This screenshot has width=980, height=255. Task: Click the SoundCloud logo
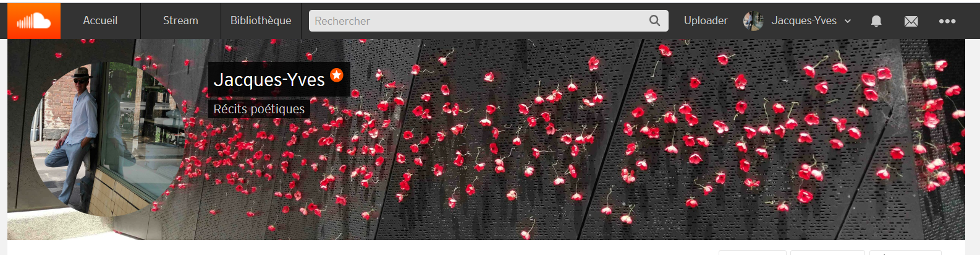pyautogui.click(x=34, y=21)
